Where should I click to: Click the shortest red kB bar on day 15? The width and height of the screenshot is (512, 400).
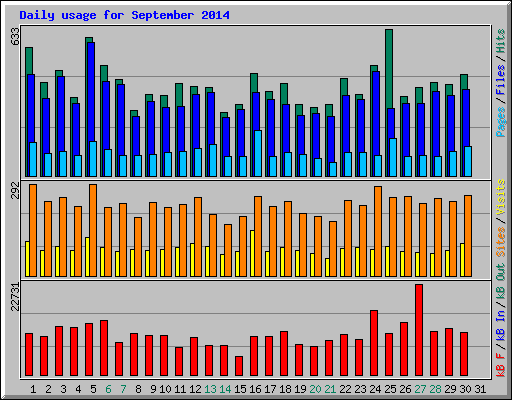pos(239,366)
